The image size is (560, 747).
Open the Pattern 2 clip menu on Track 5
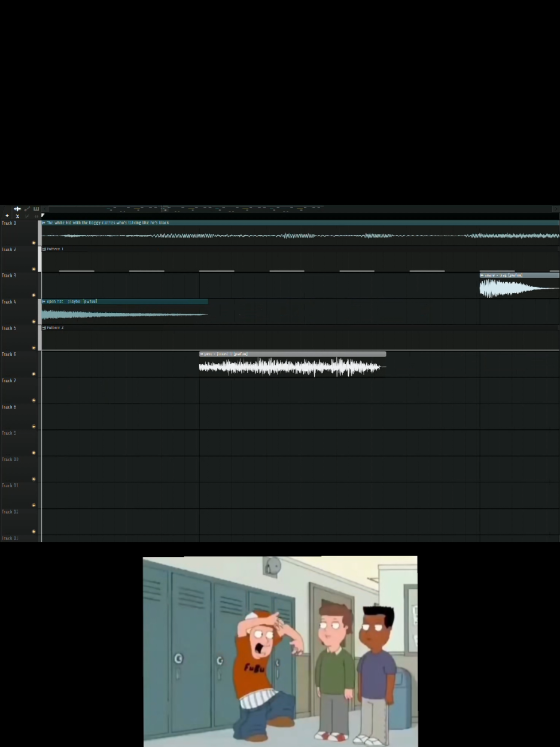pos(44,328)
